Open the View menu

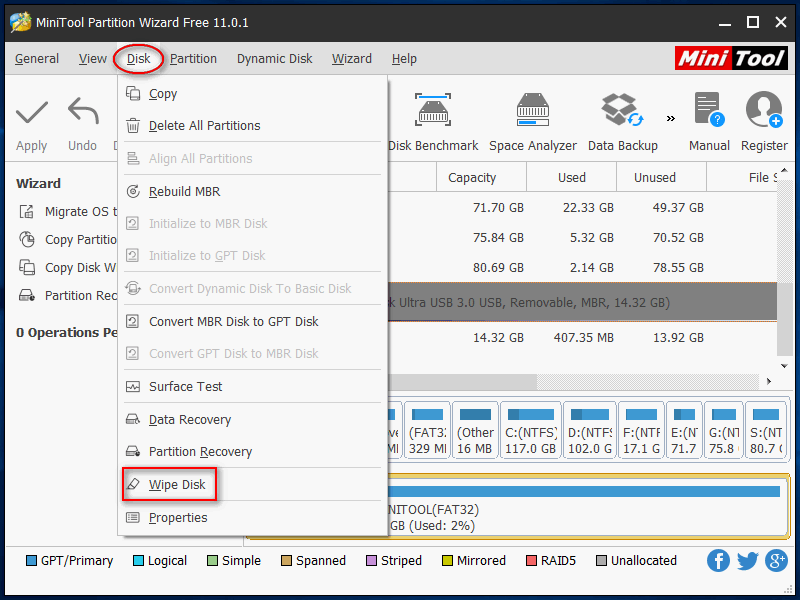[92, 59]
